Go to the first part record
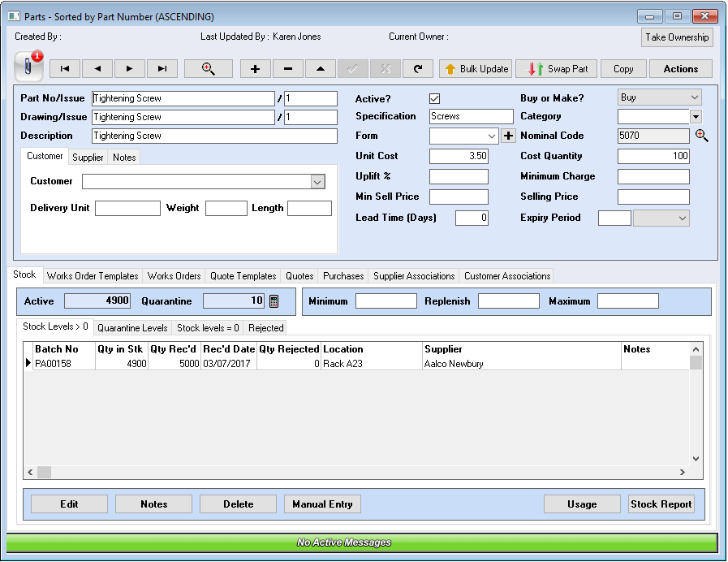 click(65, 69)
